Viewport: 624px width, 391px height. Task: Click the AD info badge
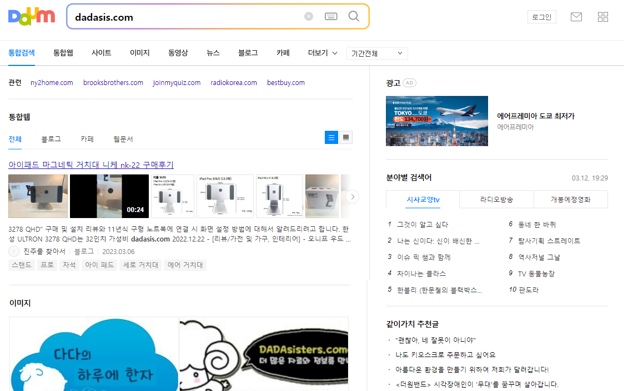410,83
